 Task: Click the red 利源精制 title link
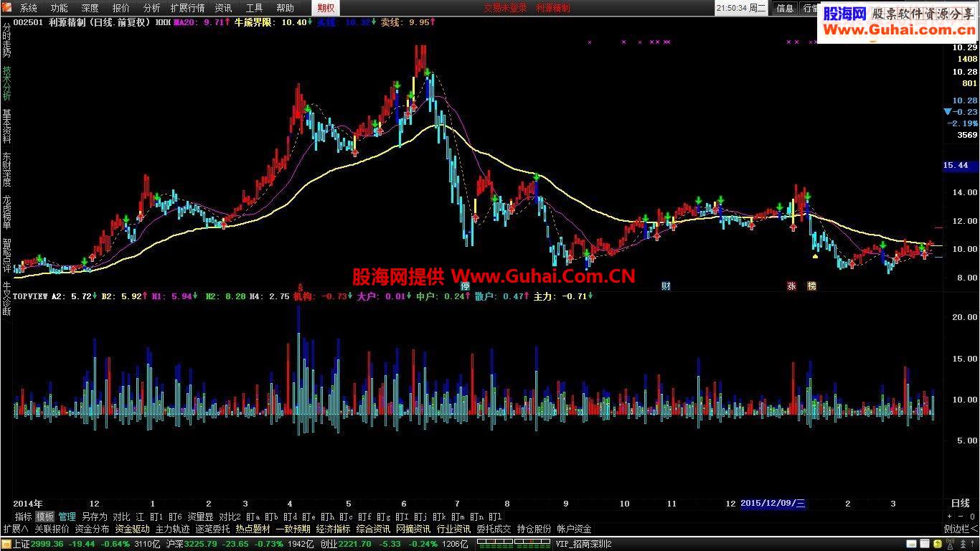(x=553, y=8)
